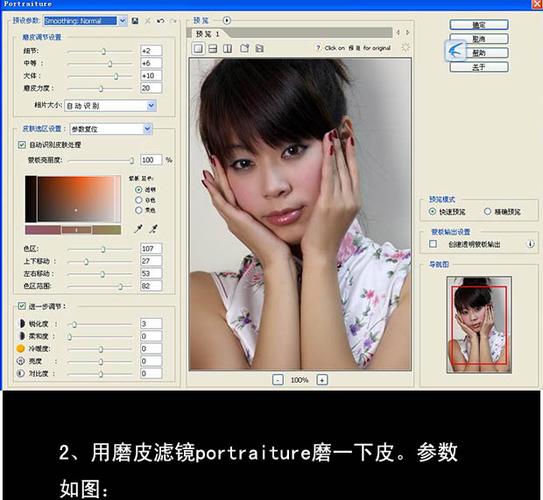
Task: Click the 左右移动 slider handle
Action: (x=103, y=274)
